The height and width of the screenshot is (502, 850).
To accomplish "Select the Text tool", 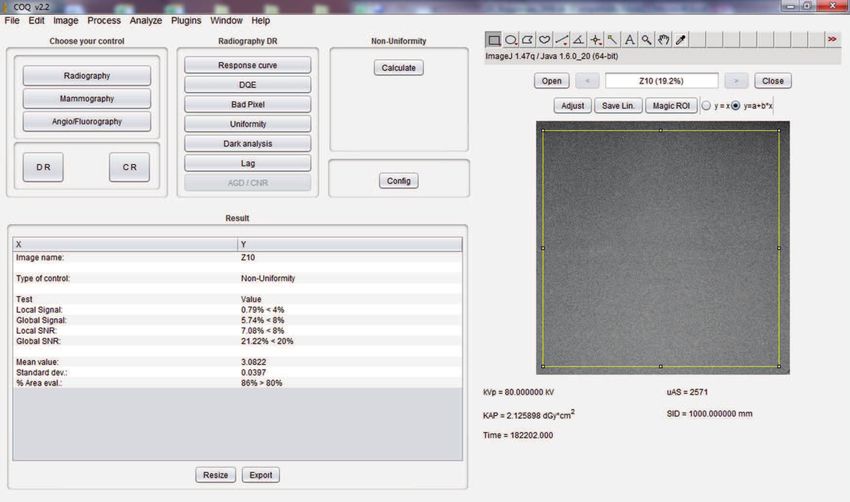I will tap(629, 40).
